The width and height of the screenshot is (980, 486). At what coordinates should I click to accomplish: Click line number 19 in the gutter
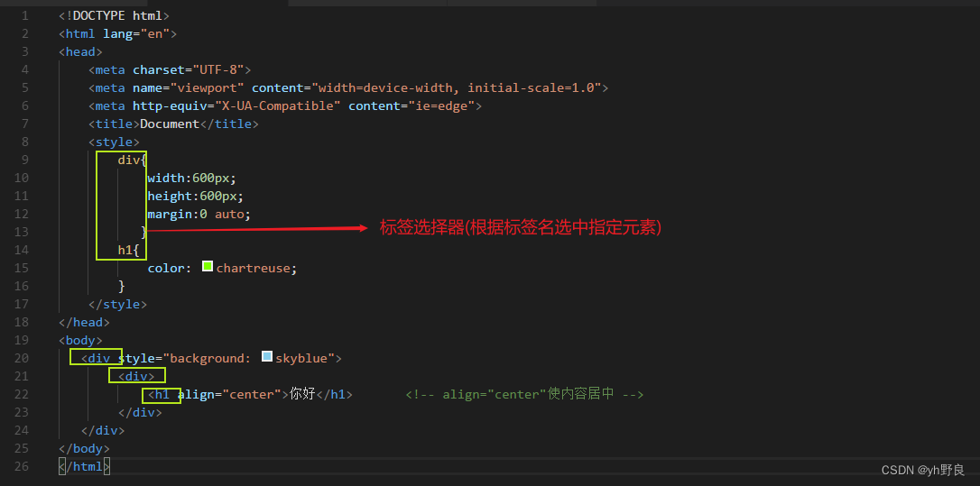pos(22,340)
